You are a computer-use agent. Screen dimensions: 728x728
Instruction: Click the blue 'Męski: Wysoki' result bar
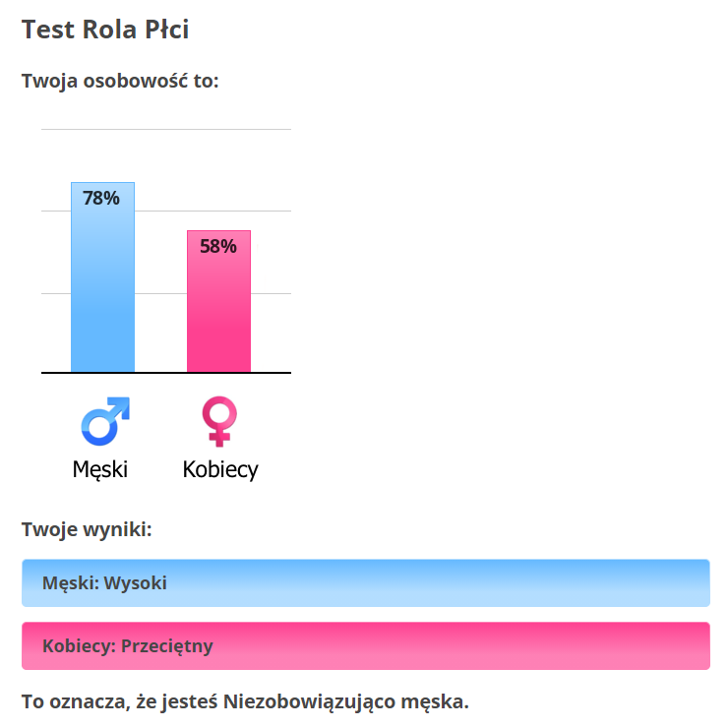pyautogui.click(x=366, y=583)
